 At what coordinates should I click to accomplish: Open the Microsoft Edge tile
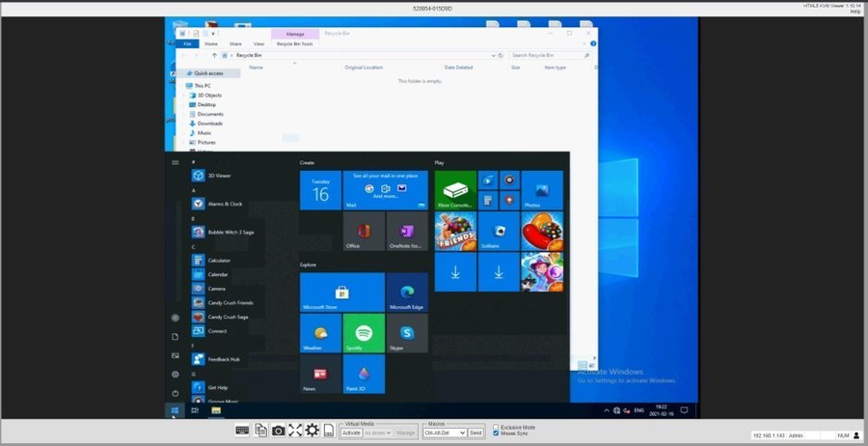pyautogui.click(x=407, y=292)
